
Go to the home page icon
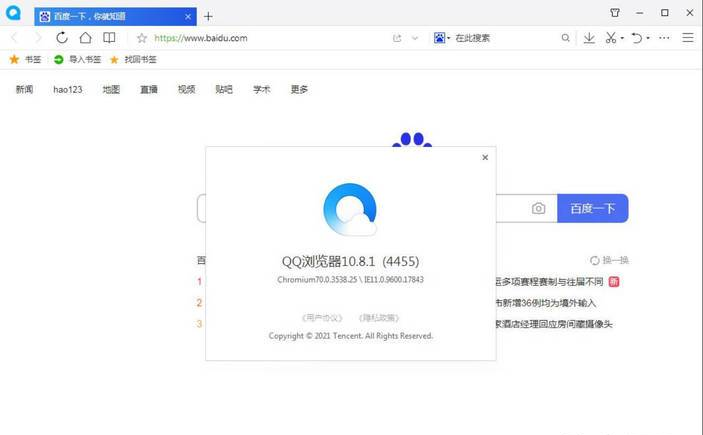click(86, 38)
